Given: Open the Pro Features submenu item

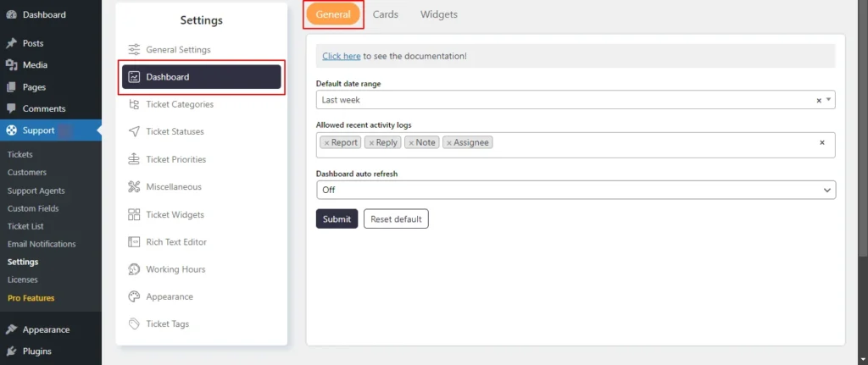Looking at the screenshot, I should click(31, 298).
